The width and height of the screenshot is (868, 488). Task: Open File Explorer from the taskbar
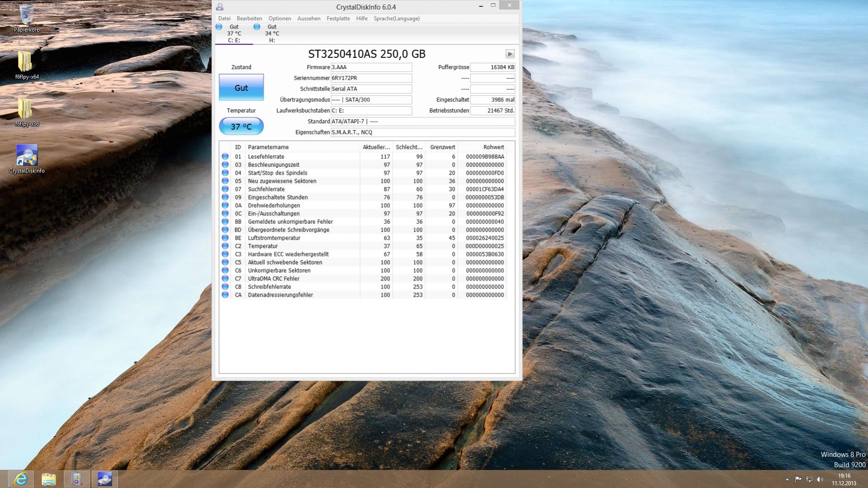coord(49,479)
